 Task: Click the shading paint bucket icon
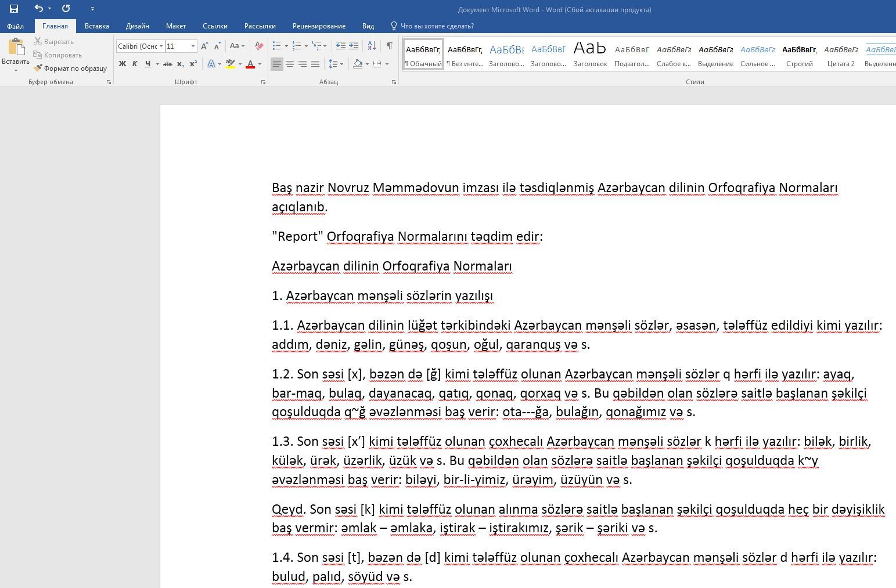click(358, 64)
